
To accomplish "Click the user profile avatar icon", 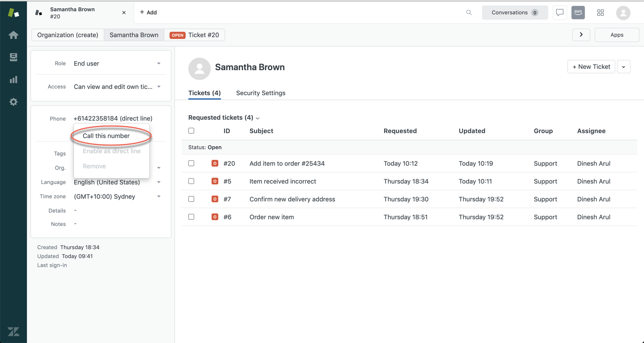I will tap(623, 13).
